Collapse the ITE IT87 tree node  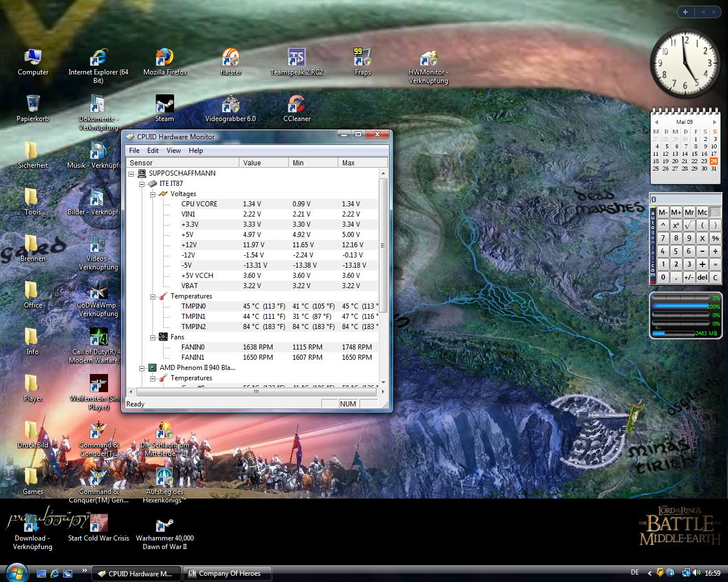142,184
